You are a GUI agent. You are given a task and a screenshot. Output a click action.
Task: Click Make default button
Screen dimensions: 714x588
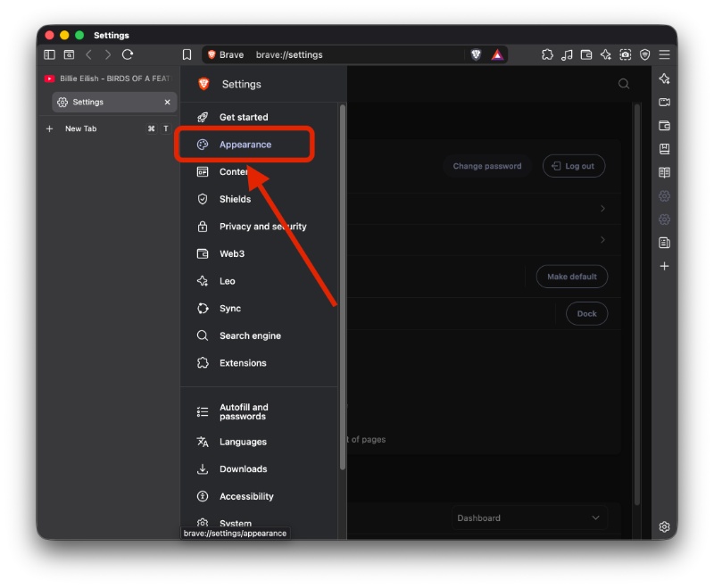(x=571, y=277)
